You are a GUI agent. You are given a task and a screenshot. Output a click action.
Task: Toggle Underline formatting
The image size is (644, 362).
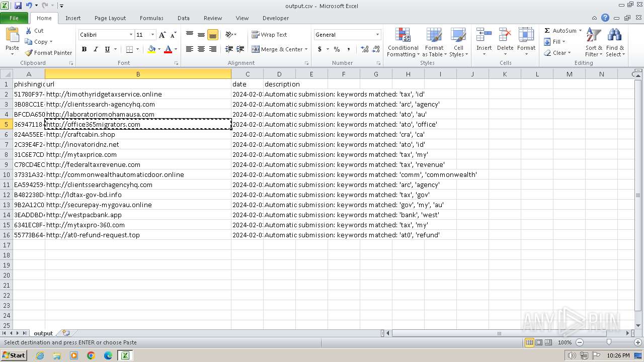click(107, 49)
